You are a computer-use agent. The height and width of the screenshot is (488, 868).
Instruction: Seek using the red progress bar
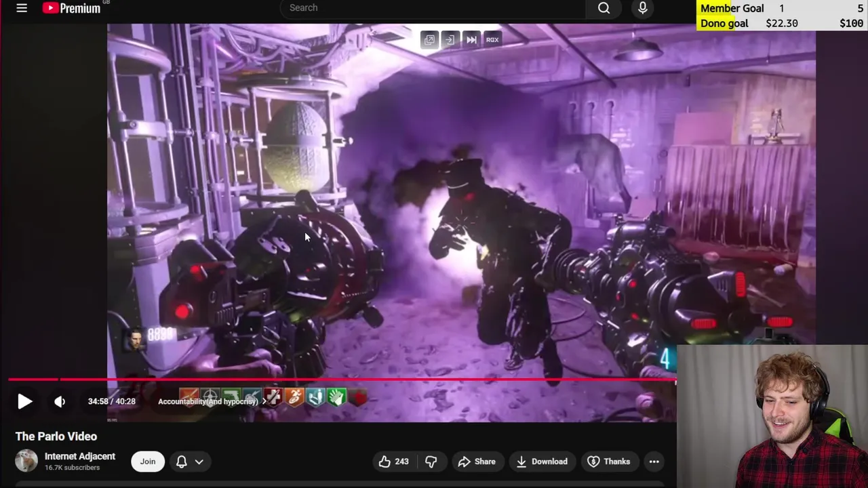(x=342, y=380)
